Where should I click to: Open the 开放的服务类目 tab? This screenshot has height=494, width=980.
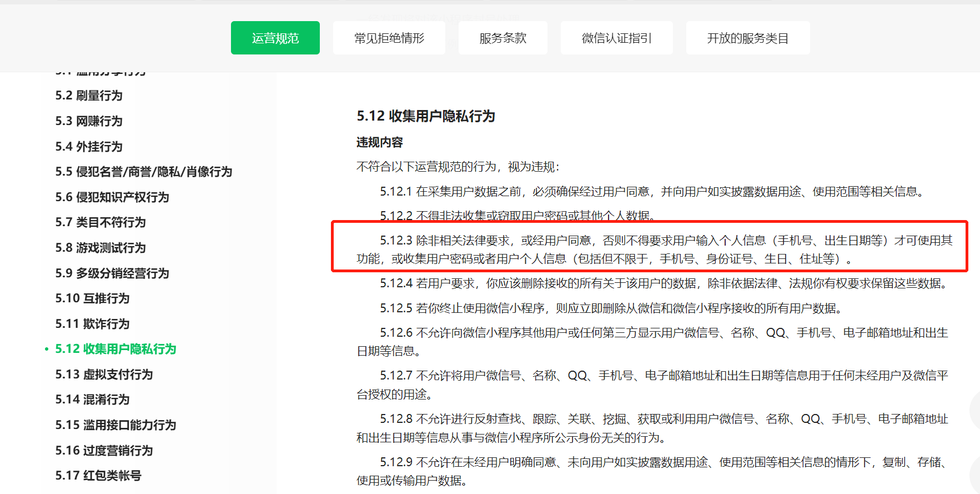747,38
